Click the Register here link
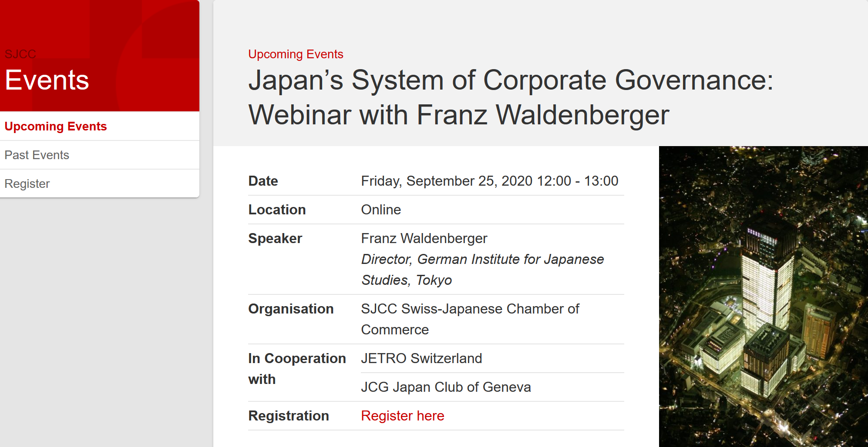 (x=402, y=416)
